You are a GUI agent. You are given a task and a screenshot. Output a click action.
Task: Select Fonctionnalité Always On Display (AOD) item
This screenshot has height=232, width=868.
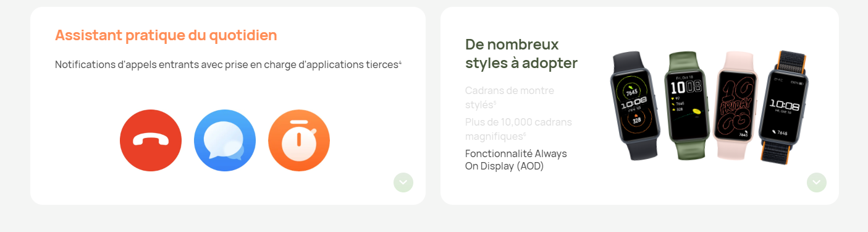point(516,160)
